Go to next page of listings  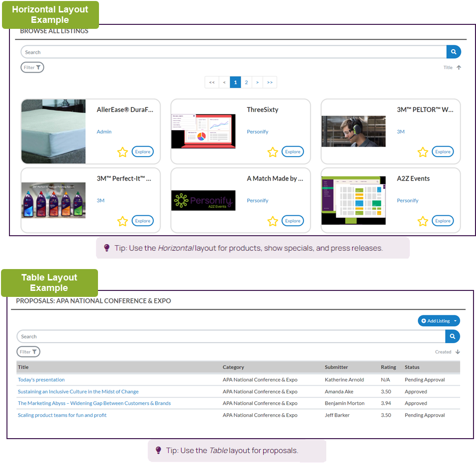pos(257,82)
